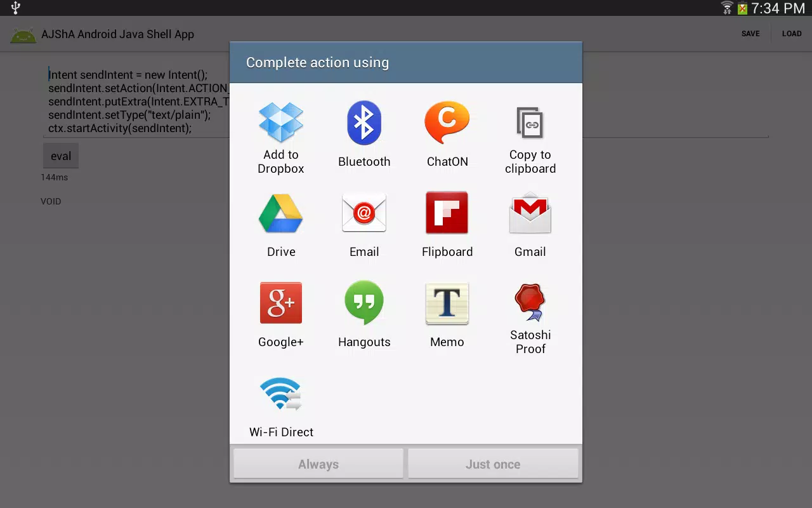Click the eval button
The height and width of the screenshot is (508, 812).
pyautogui.click(x=61, y=156)
